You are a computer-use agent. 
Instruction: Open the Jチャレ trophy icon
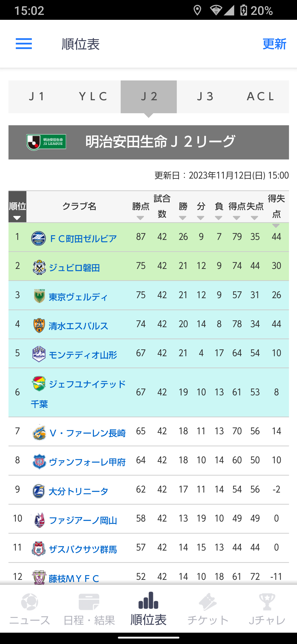267,602
